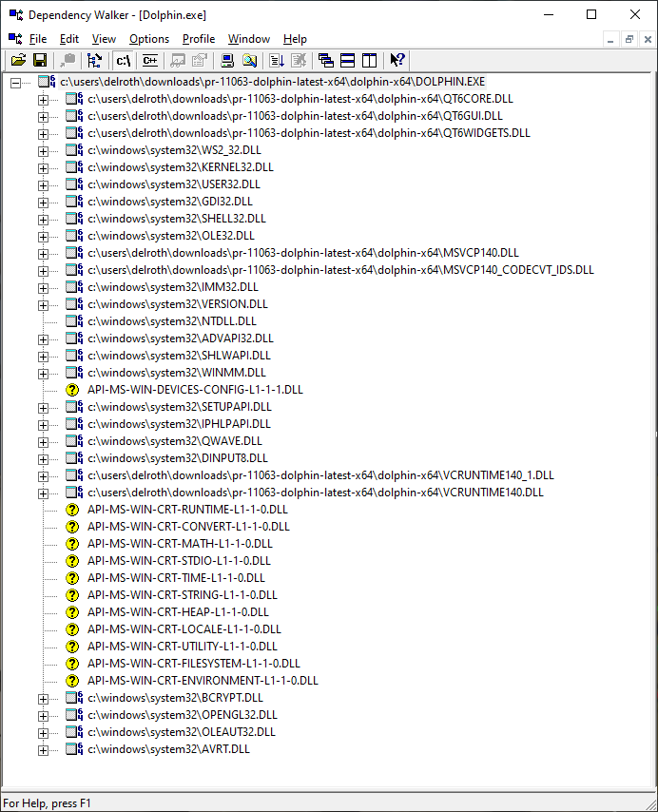Click the Auto Expand tree toolbar icon
This screenshot has height=812, width=658.
95,61
